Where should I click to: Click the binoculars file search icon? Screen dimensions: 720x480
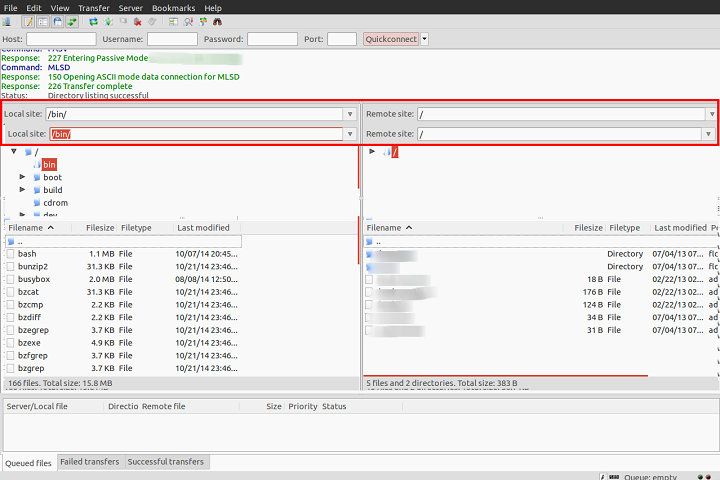tap(217, 21)
